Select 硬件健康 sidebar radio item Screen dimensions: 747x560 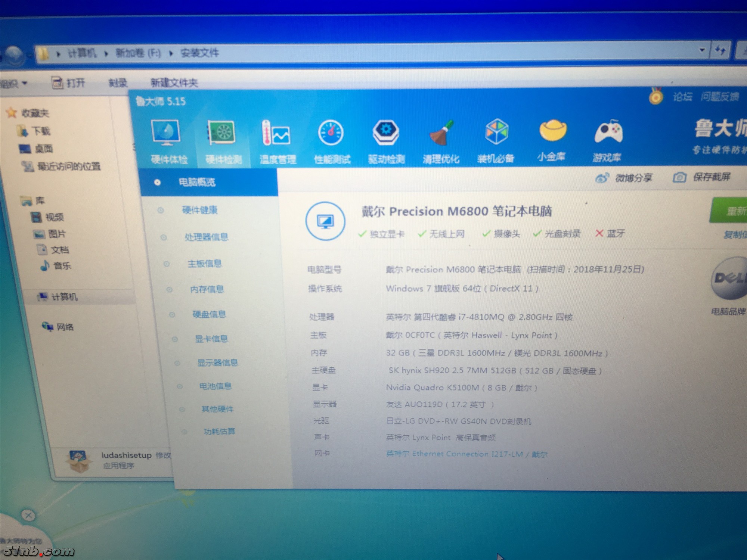pos(199,210)
